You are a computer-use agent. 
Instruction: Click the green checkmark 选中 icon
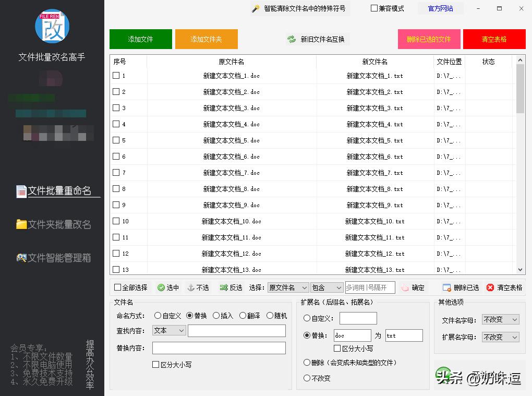[161, 288]
